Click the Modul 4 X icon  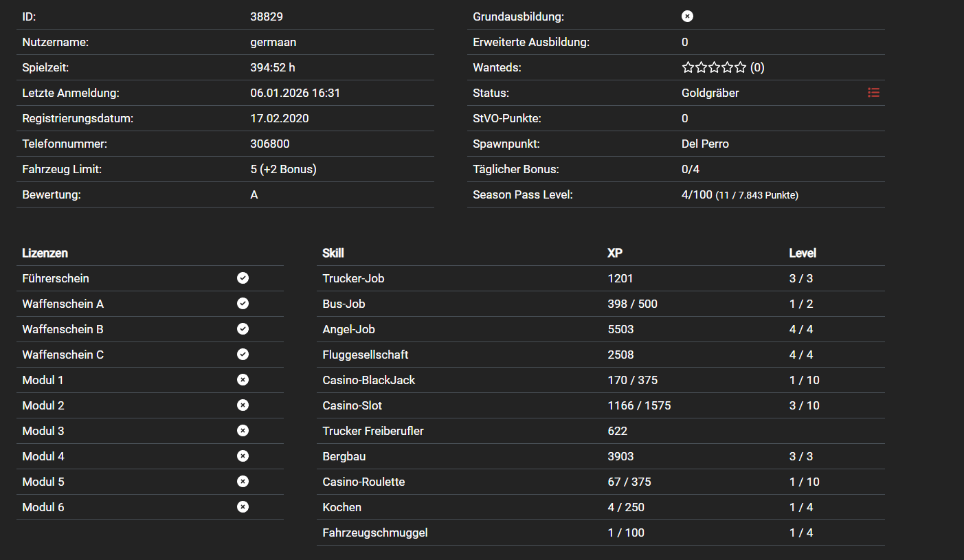point(243,456)
